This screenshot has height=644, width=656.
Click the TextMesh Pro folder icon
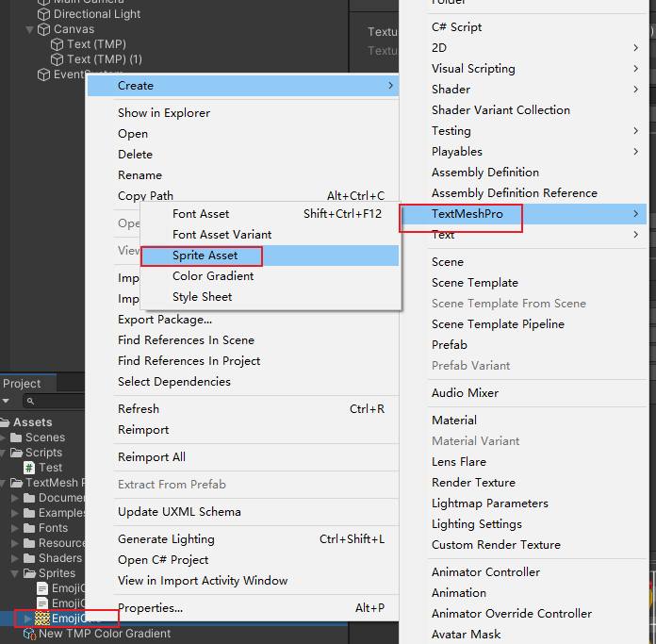click(x=16, y=483)
